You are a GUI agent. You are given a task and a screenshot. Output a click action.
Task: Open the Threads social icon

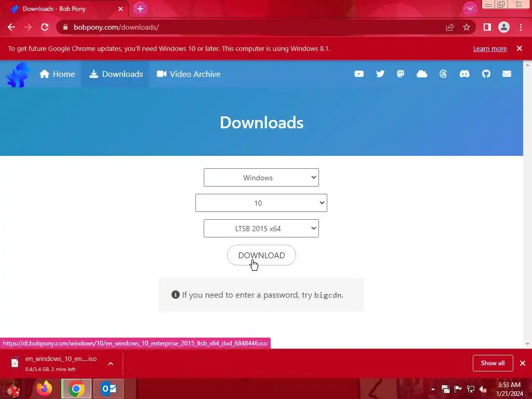coord(443,74)
